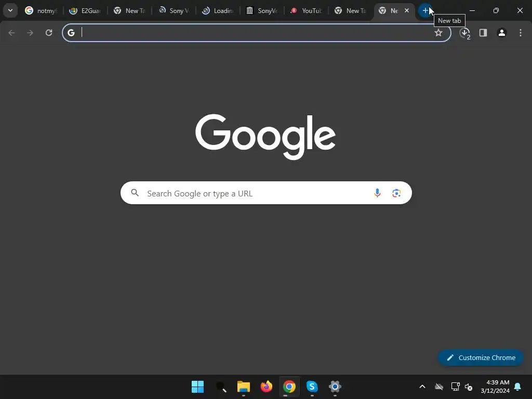The width and height of the screenshot is (532, 399).
Task: Switch to the New Tab after the YouTube tab
Action: pyautogui.click(x=351, y=11)
